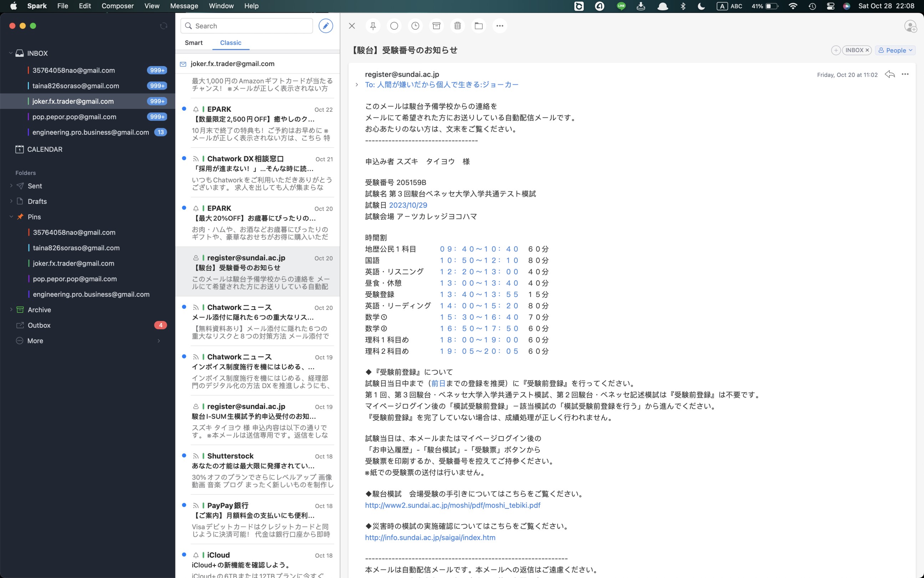The height and width of the screenshot is (578, 924).
Task: Collapse the Pins folder
Action: tap(11, 217)
